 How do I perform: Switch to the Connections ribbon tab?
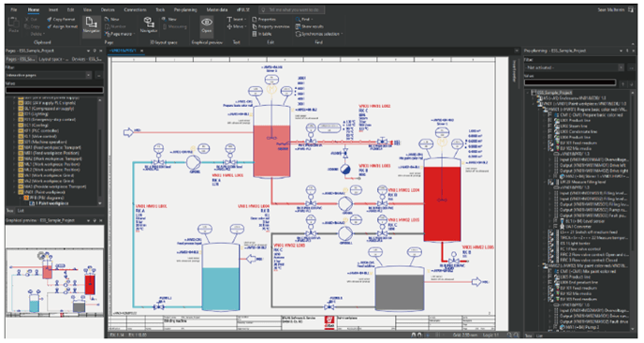[x=135, y=9]
